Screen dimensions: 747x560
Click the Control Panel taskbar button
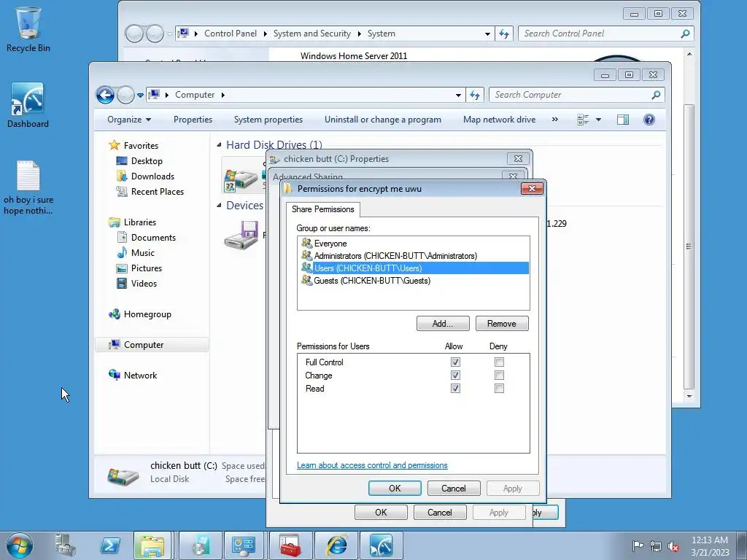pyautogui.click(x=244, y=545)
